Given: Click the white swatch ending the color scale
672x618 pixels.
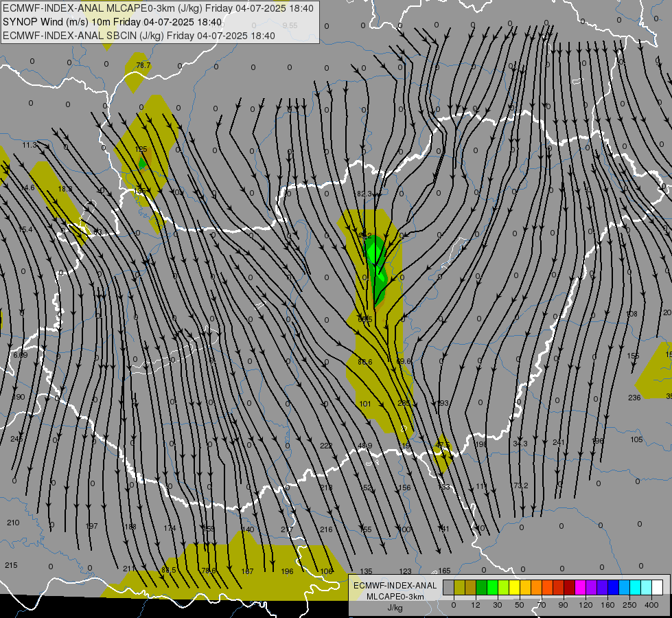Looking at the screenshot, I should pyautogui.click(x=658, y=587).
